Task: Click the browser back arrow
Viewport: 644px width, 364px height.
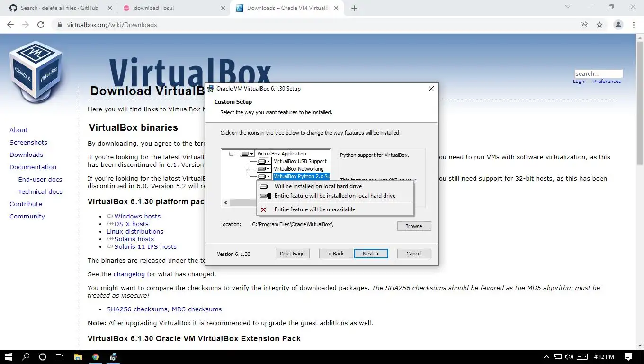Action: (10, 25)
